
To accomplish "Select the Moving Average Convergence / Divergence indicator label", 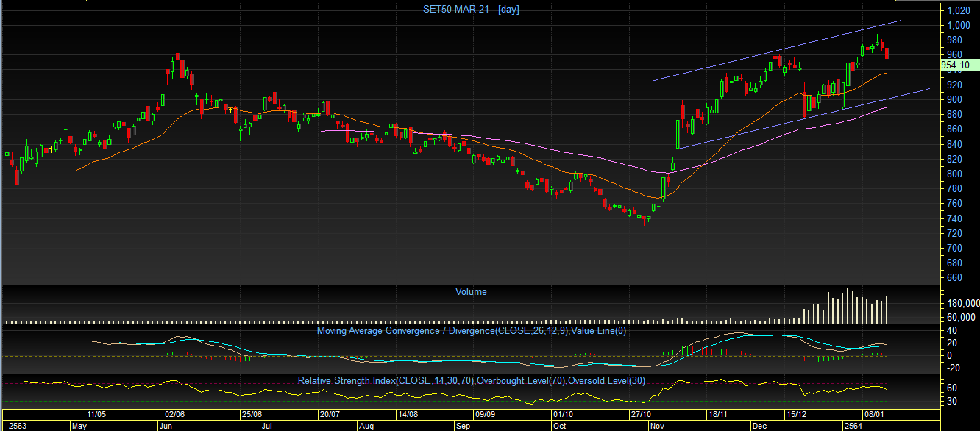I will tap(471, 331).
